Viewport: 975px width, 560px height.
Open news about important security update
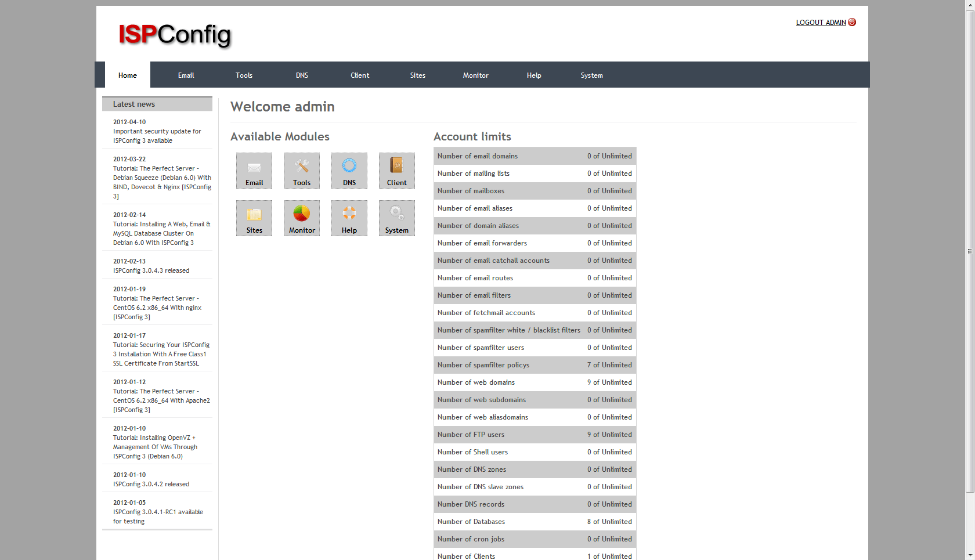[157, 136]
